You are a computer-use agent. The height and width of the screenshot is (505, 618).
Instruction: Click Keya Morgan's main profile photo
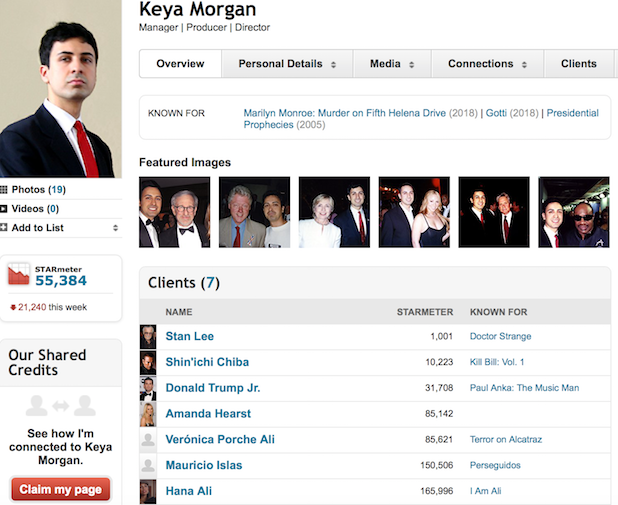[61, 89]
